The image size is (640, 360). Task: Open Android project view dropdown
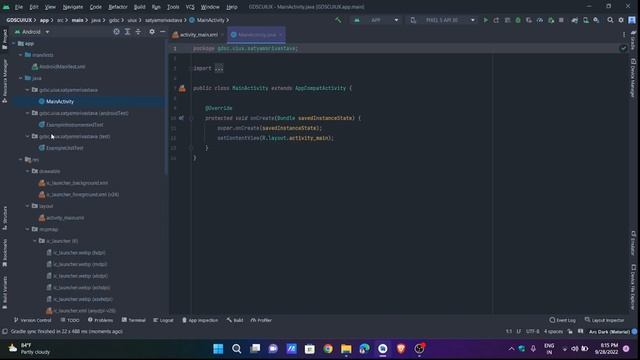point(32,32)
